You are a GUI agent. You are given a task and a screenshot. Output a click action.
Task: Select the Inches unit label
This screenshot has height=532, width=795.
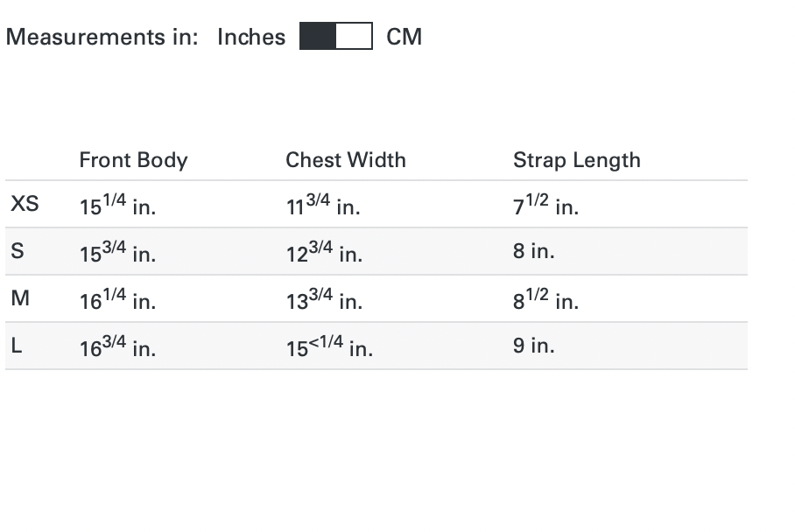click(251, 37)
